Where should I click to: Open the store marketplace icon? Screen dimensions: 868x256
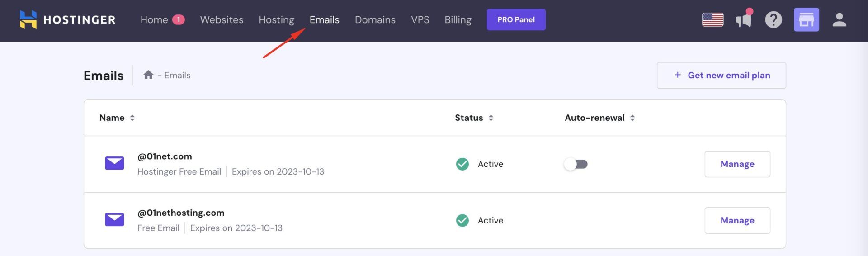tap(806, 19)
